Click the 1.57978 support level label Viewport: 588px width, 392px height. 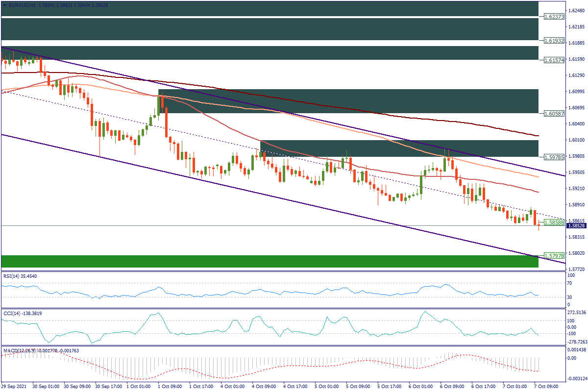pos(554,256)
